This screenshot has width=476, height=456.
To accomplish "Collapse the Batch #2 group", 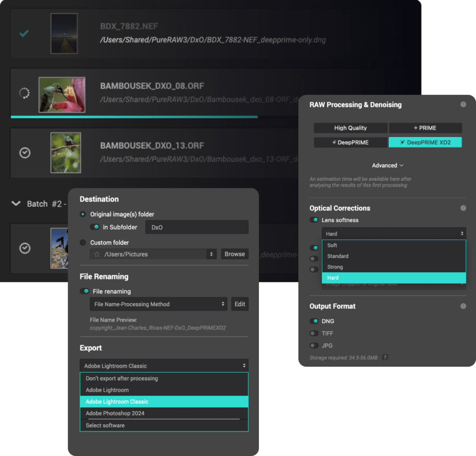I will click(16, 204).
